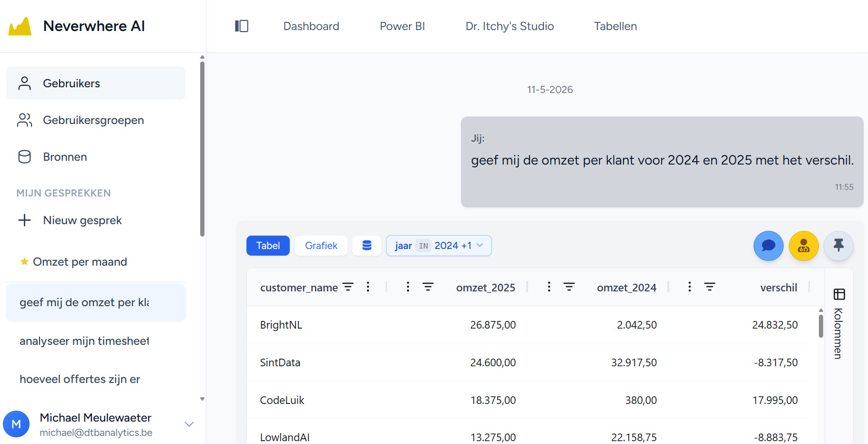
Task: Click the value 32.917,50
Action: pyautogui.click(x=634, y=362)
